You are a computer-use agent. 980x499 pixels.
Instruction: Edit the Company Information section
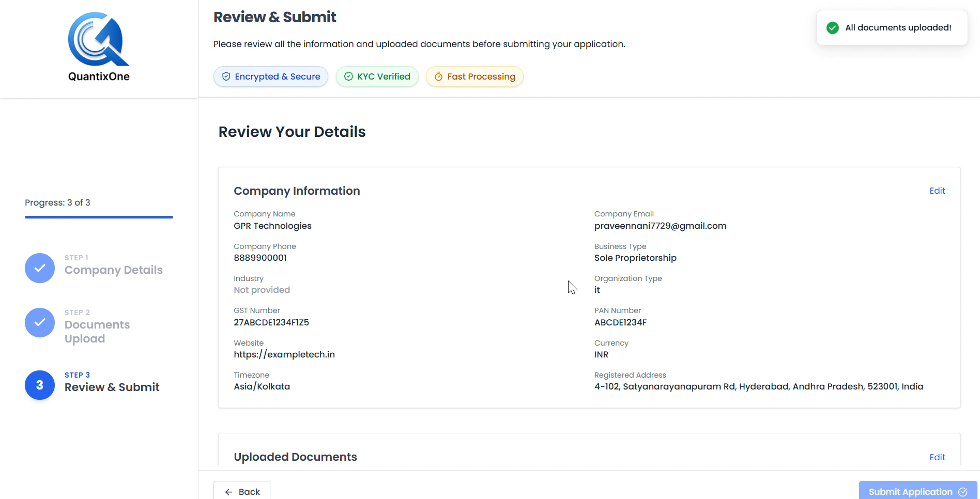(x=937, y=191)
